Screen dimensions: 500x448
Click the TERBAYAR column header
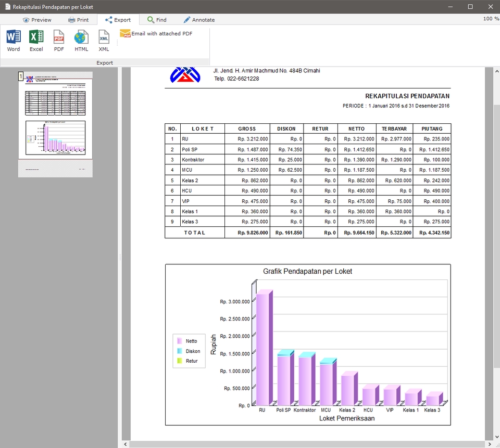tap(394, 129)
